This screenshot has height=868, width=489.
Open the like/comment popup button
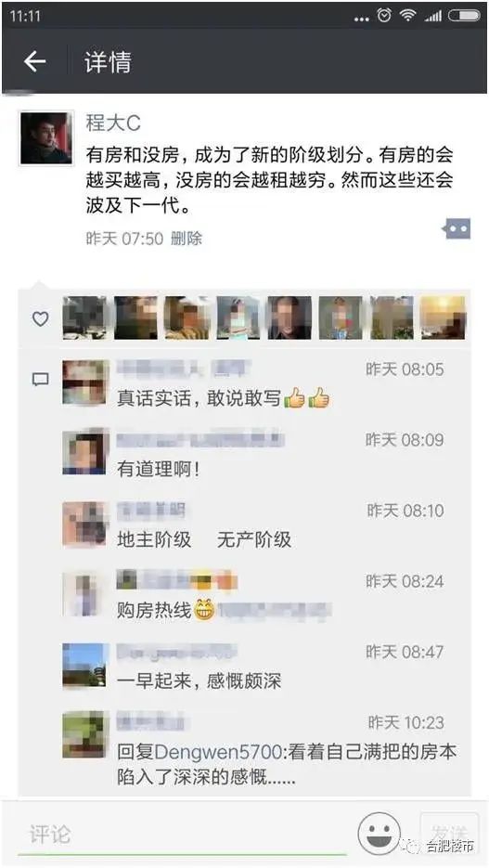[457, 228]
